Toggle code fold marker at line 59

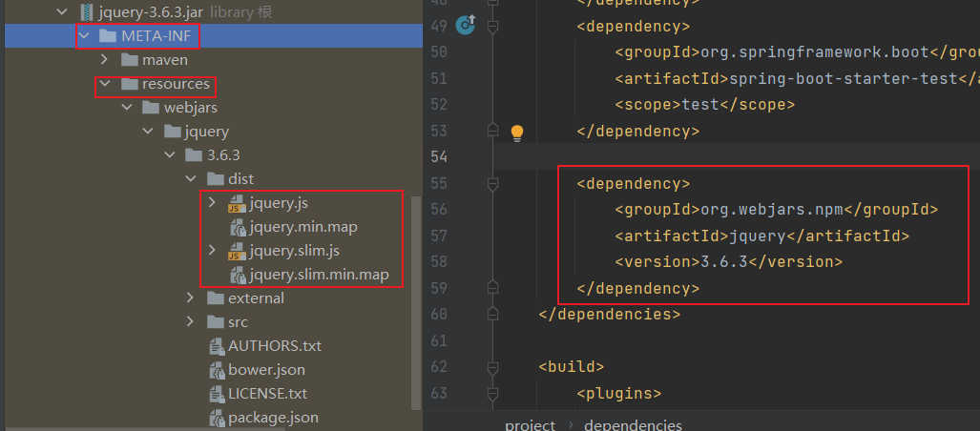[x=492, y=288]
